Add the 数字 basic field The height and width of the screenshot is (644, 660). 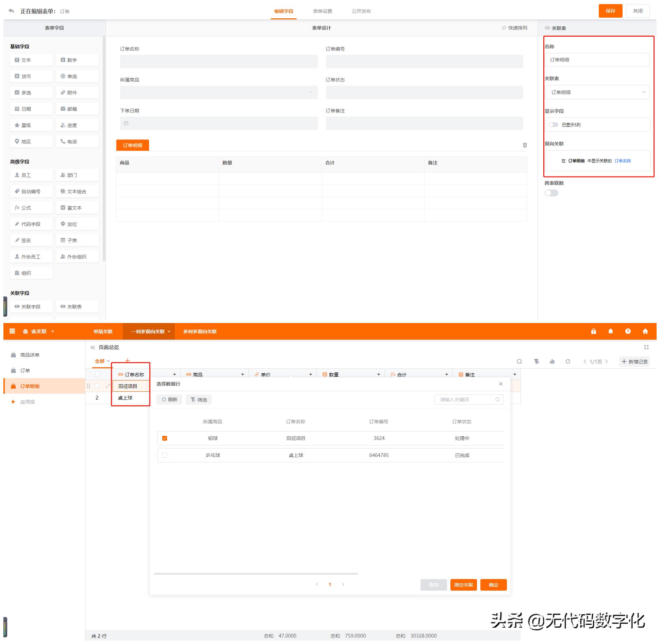pos(77,60)
